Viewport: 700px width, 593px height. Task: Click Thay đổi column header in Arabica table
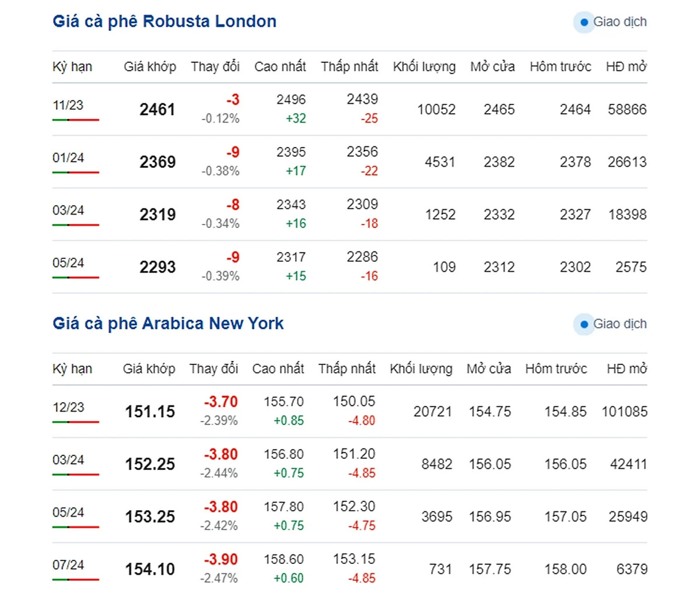(213, 369)
